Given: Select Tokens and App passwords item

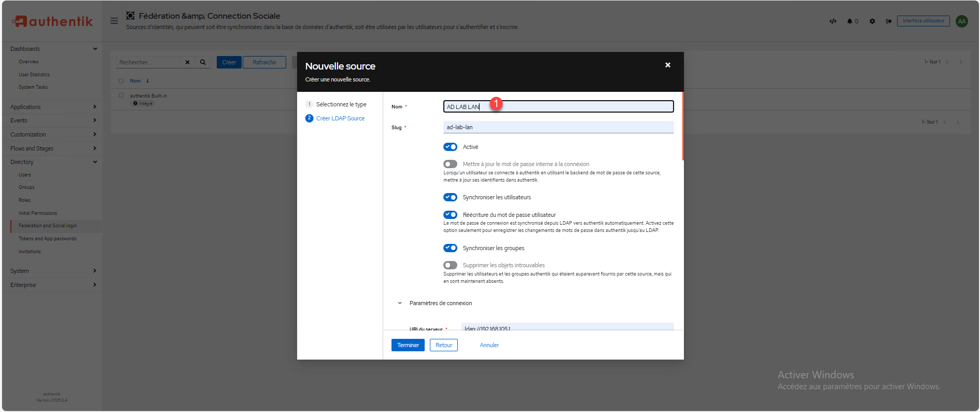Looking at the screenshot, I should click(47, 239).
